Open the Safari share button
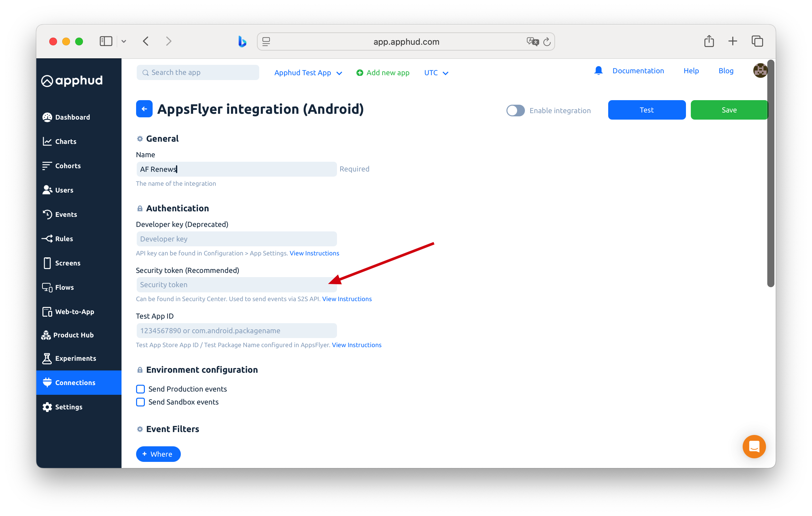Viewport: 812px width, 516px height. coord(709,41)
